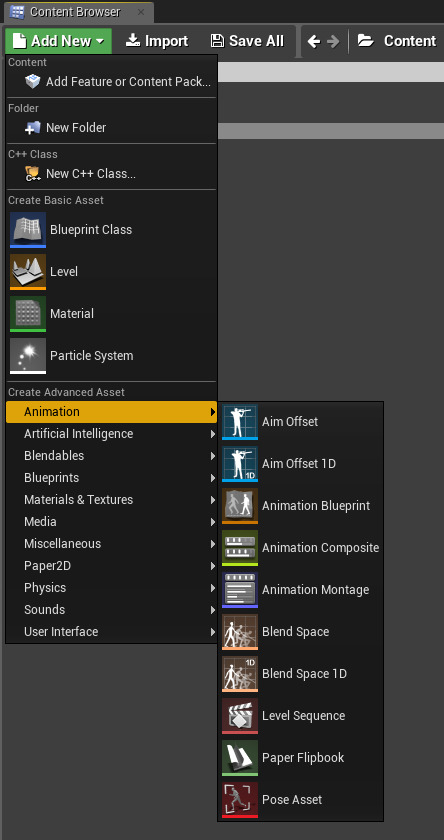
Task: Expand the Miscellaneous submenu
Action: (x=111, y=544)
